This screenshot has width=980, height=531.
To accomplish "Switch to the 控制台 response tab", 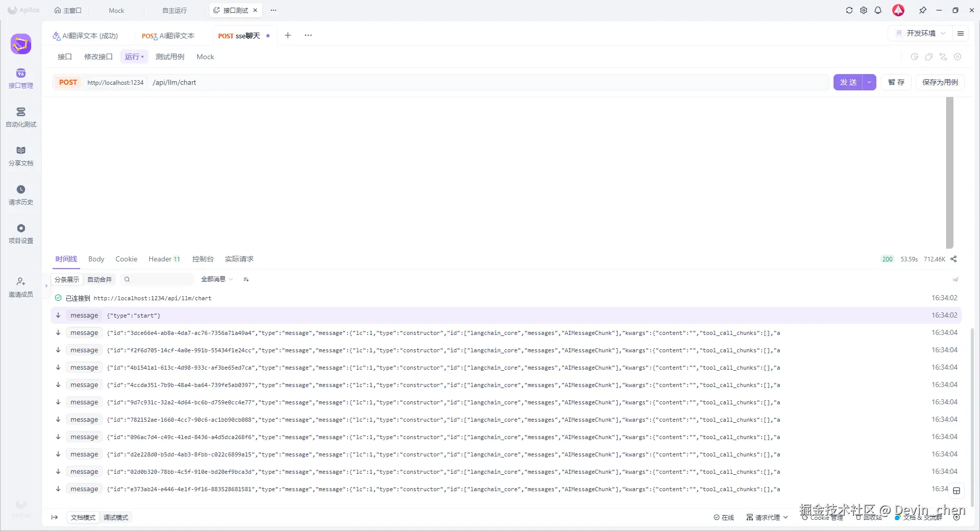I will click(x=203, y=259).
